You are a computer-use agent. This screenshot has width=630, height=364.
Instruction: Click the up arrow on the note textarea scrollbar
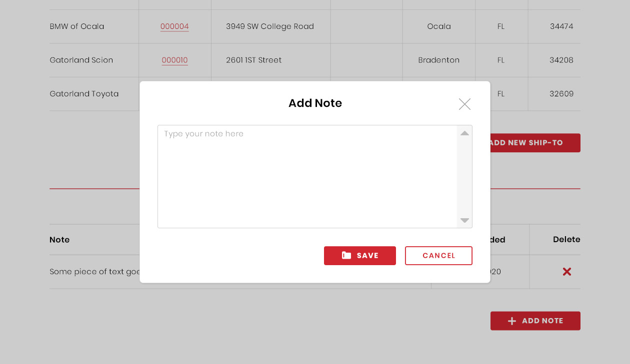(464, 133)
